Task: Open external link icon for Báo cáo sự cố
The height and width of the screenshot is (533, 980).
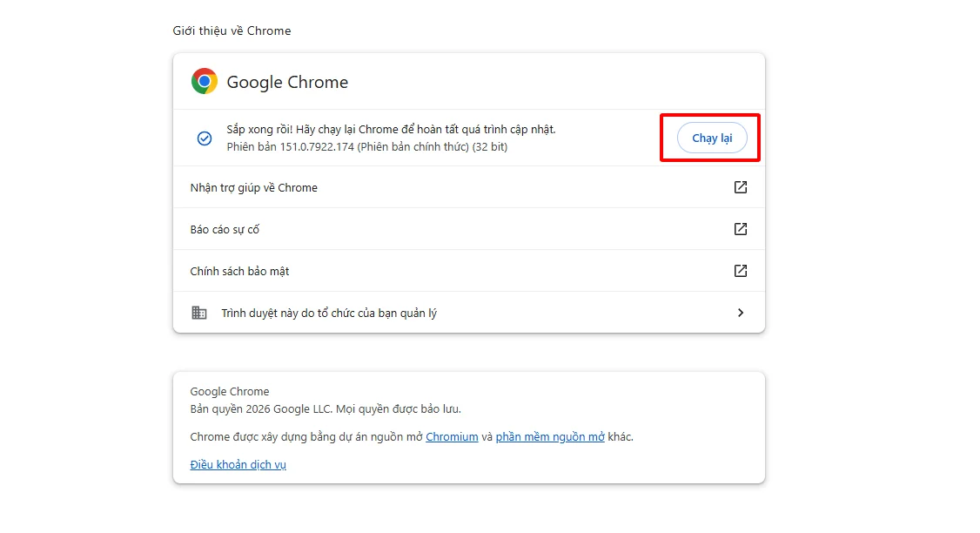Action: click(x=740, y=229)
